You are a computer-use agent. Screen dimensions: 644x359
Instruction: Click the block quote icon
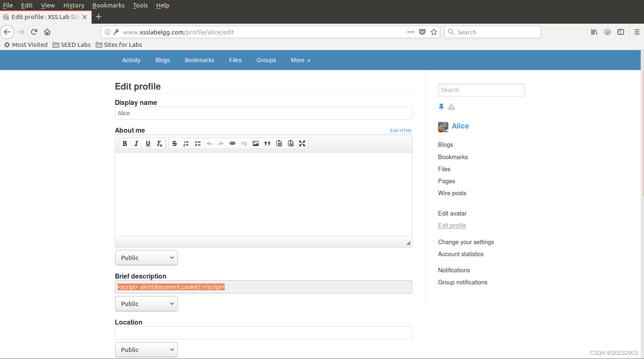click(267, 143)
